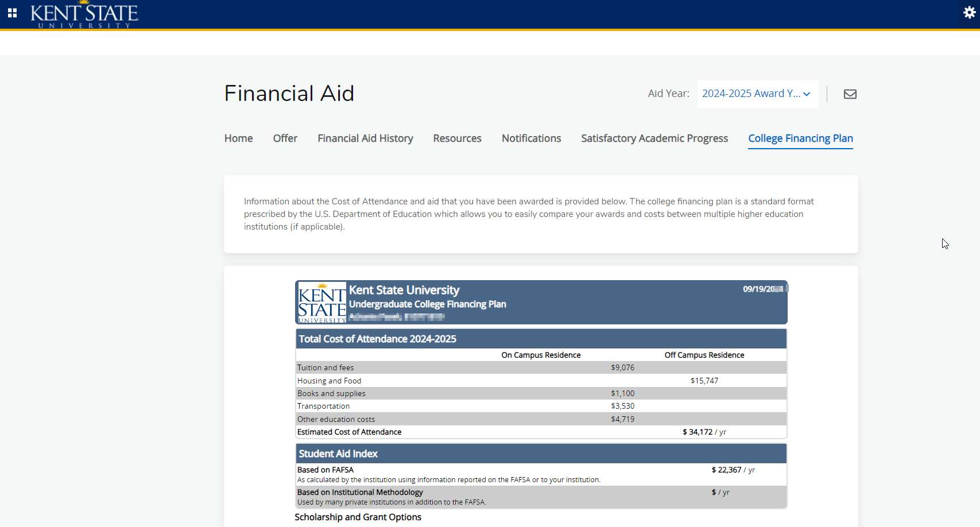Click the Kent State University header logo

click(x=84, y=14)
